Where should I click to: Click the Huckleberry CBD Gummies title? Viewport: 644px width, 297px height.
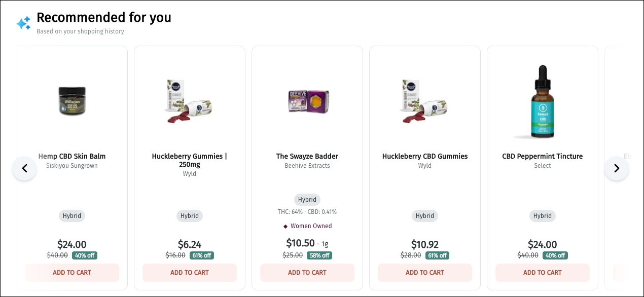(x=425, y=156)
